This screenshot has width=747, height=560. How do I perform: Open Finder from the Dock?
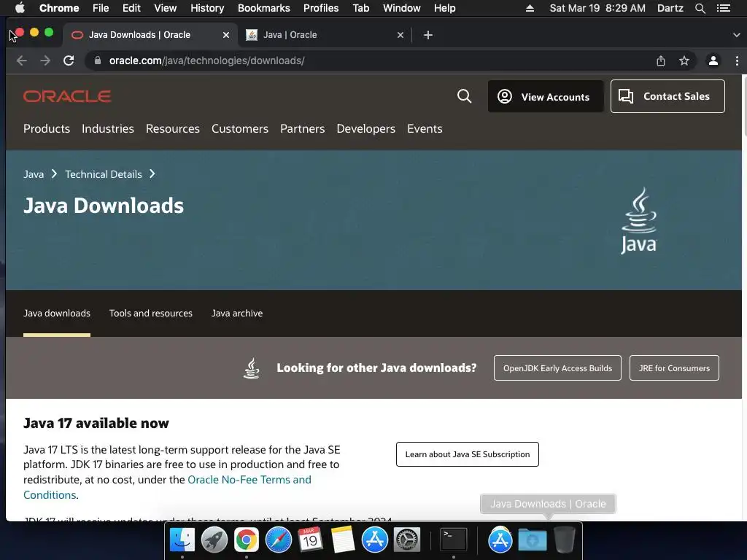(182, 540)
